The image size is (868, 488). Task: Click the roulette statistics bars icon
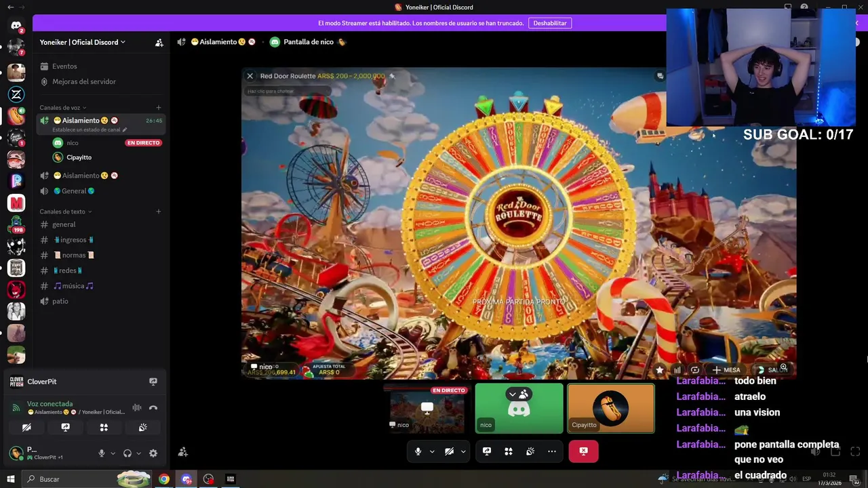point(677,370)
